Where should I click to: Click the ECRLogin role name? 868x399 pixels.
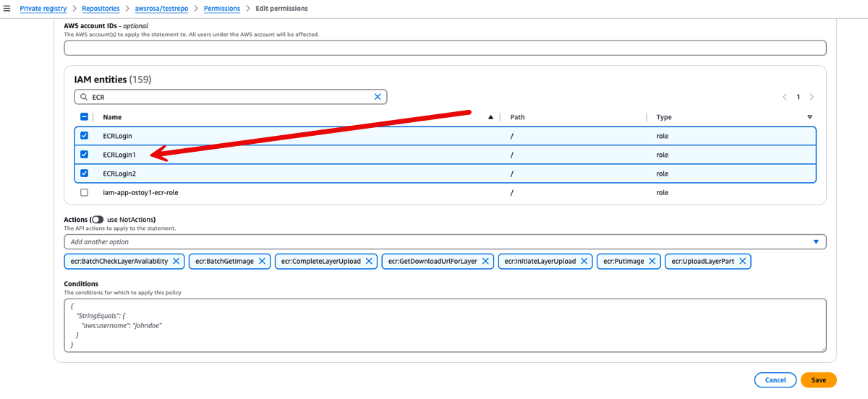coord(117,136)
